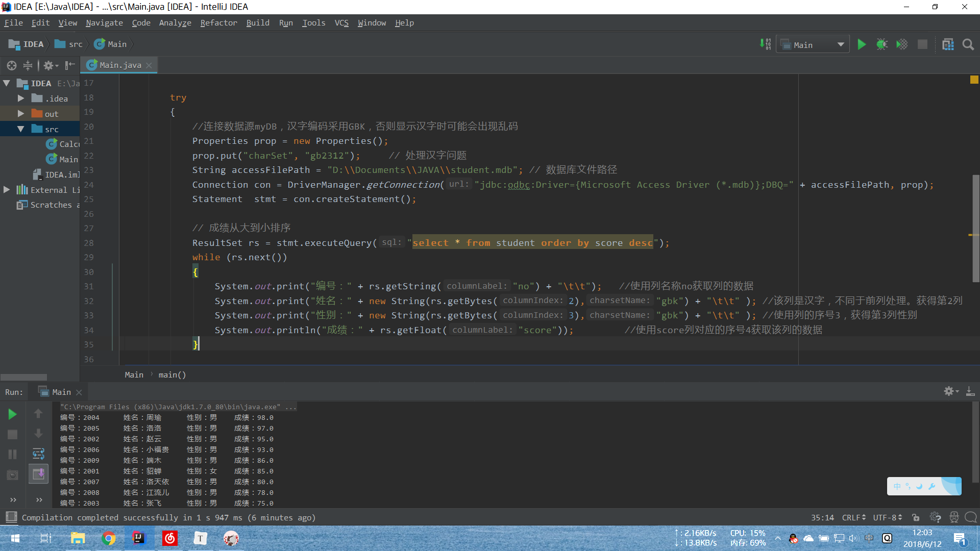Screen dimensions: 980x551
Task: Open Windows notification center icon
Action: (960, 539)
